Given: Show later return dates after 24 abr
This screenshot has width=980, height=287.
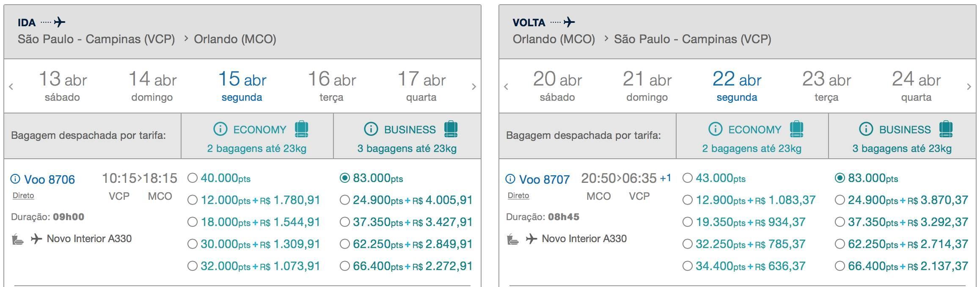Looking at the screenshot, I should pyautogui.click(x=969, y=87).
